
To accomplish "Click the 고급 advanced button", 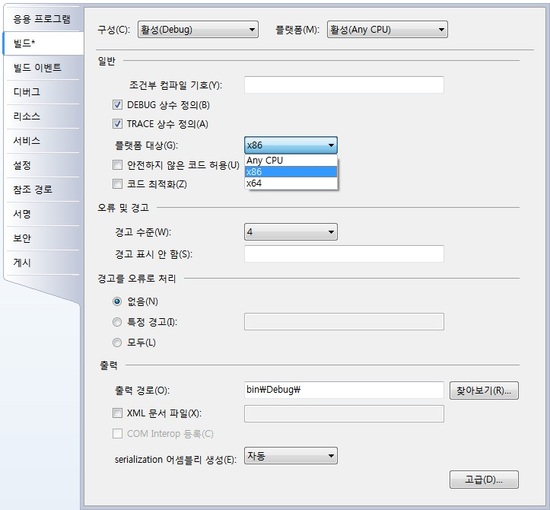I will coord(484,479).
